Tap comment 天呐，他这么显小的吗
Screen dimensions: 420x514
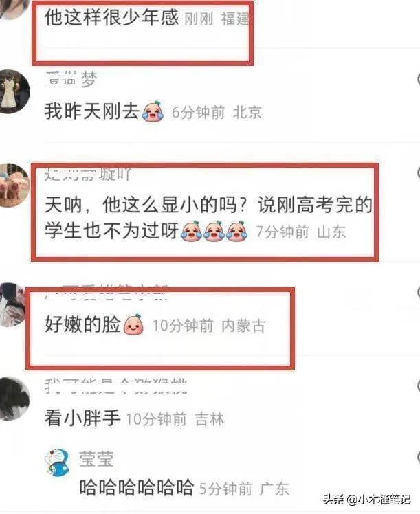pos(208,218)
